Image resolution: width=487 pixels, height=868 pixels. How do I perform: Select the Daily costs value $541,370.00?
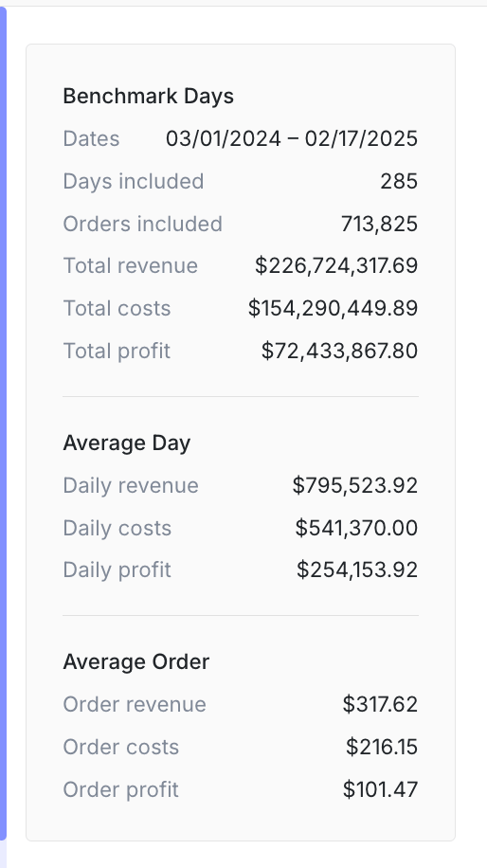point(356,528)
